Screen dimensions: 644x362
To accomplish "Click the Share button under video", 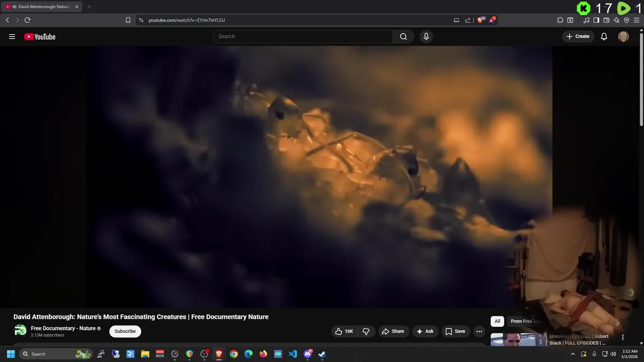I will 393,331.
